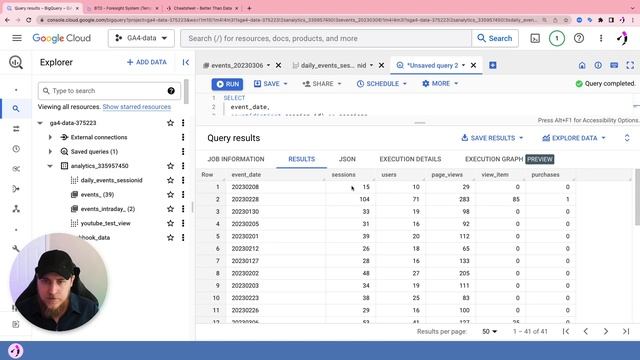This screenshot has width=640, height=360.
Task: Click Show starred resources link
Action: [x=137, y=107]
